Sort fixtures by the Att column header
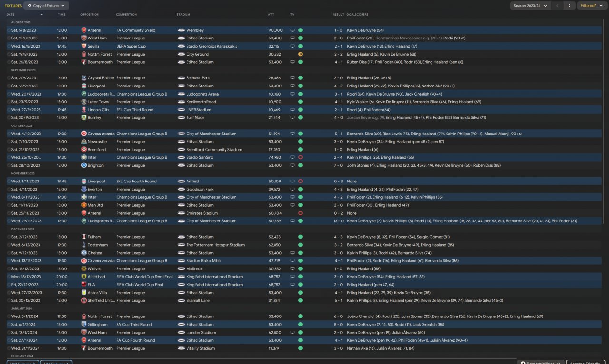The width and height of the screenshot is (609, 364). click(271, 15)
